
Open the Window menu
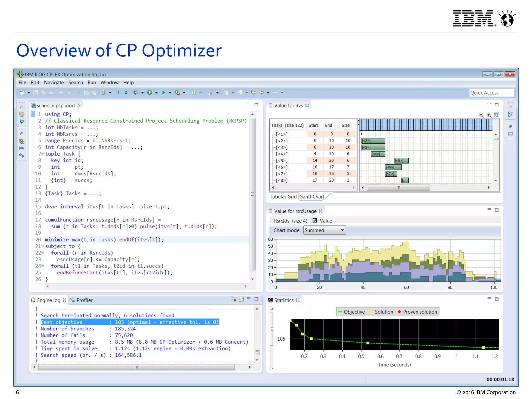[109, 83]
